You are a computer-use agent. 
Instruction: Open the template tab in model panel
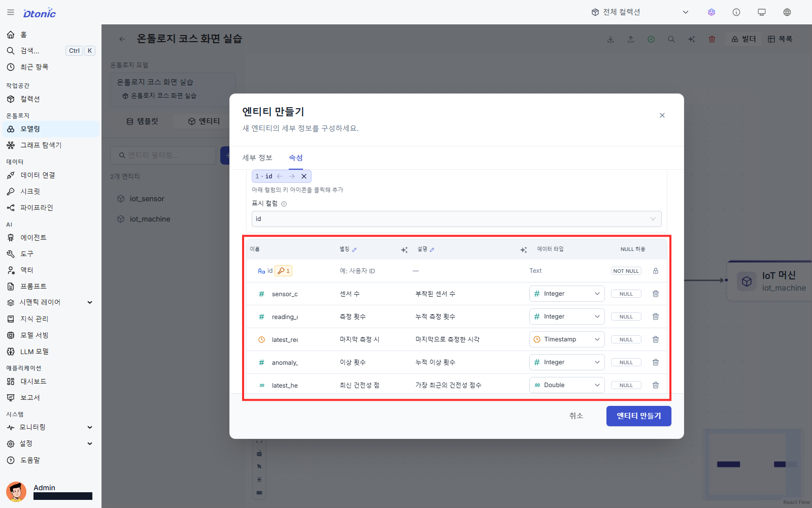(x=142, y=121)
